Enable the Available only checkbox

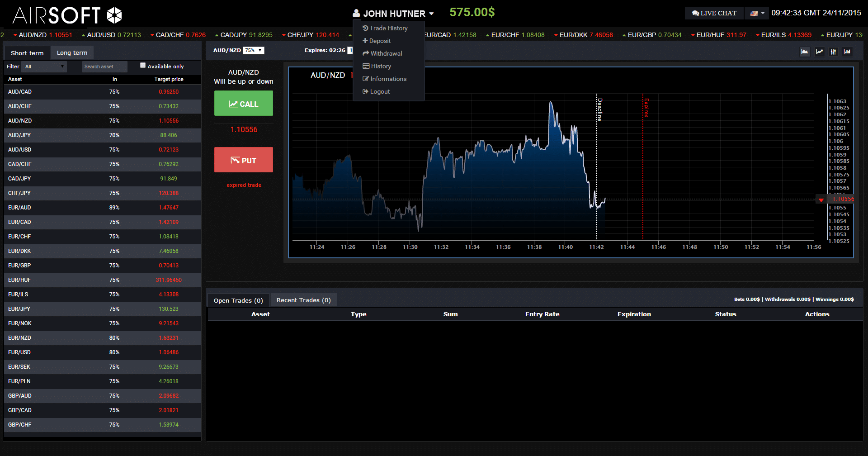(x=143, y=66)
